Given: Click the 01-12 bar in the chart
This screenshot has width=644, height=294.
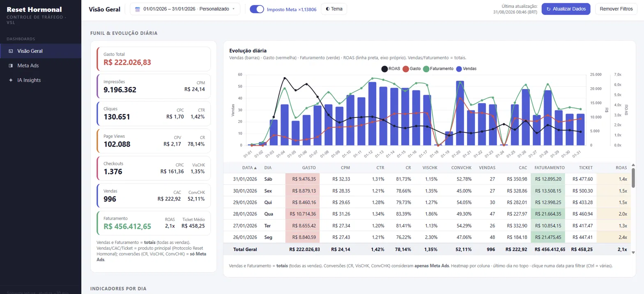Looking at the screenshot, I should 372,114.
